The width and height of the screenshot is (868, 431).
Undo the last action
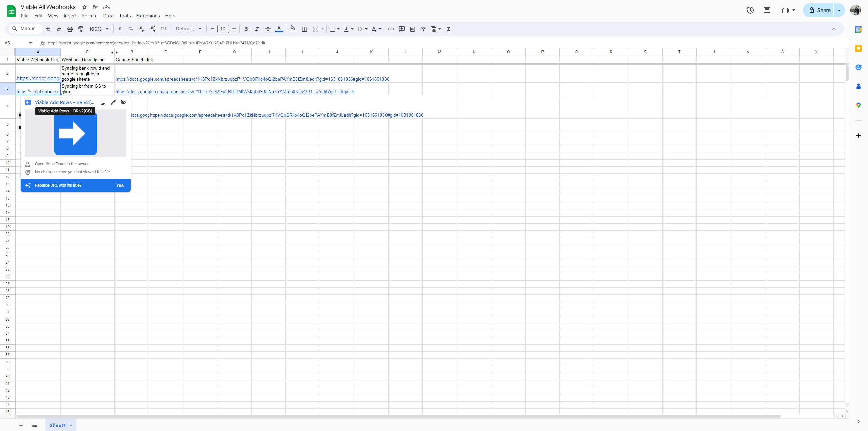pos(48,29)
